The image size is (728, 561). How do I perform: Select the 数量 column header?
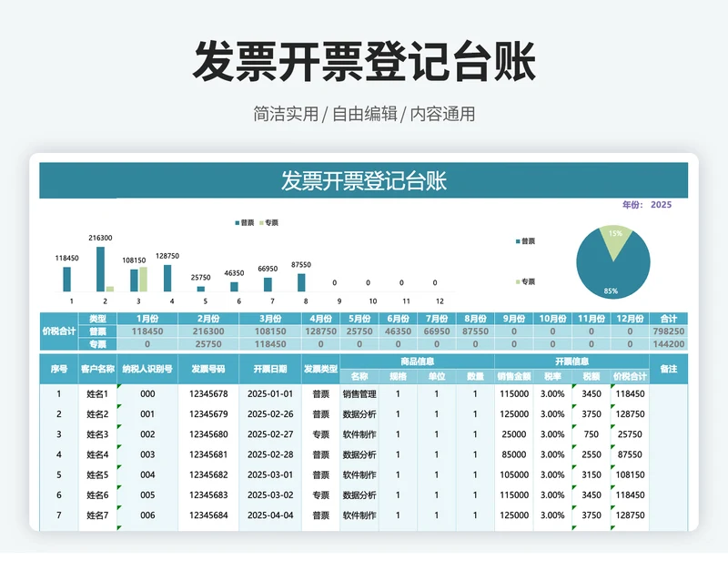point(475,376)
